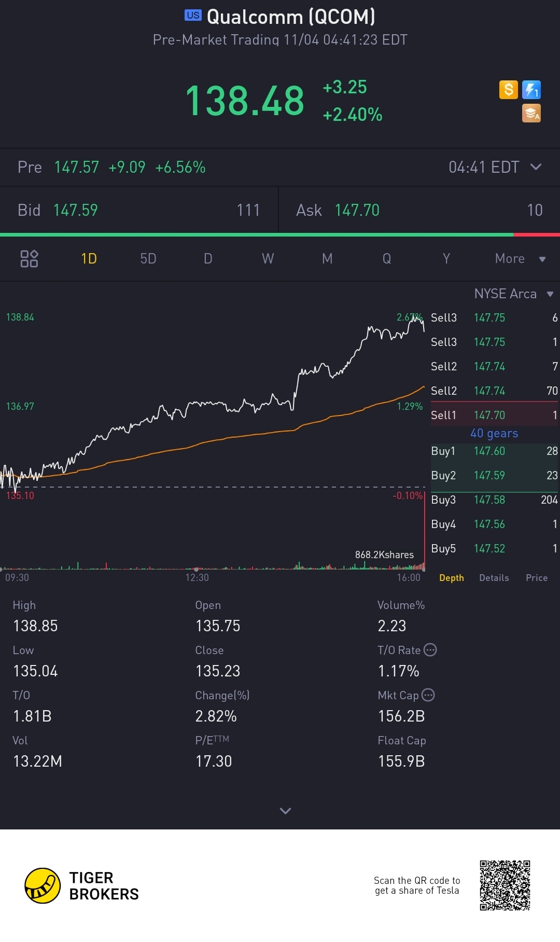
Task: Switch to the quarterly Q chart
Action: (x=387, y=258)
